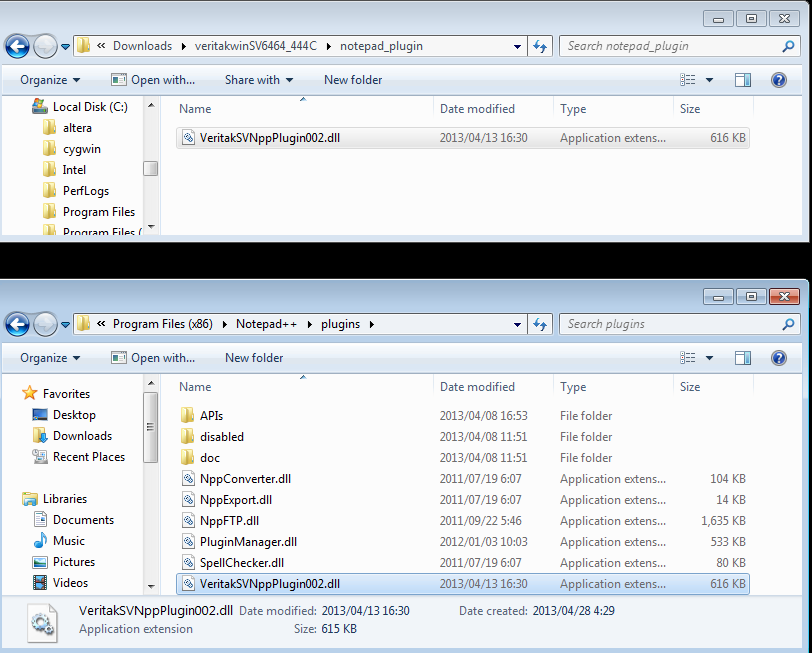Focus the Search plugins field
Viewport: 812px width, 653px height.
pos(671,324)
